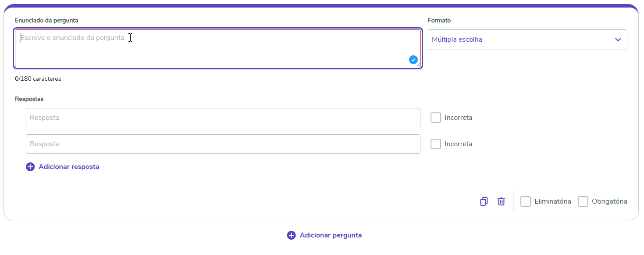Delete the question using the trash icon
644x255 pixels.
pyautogui.click(x=501, y=201)
